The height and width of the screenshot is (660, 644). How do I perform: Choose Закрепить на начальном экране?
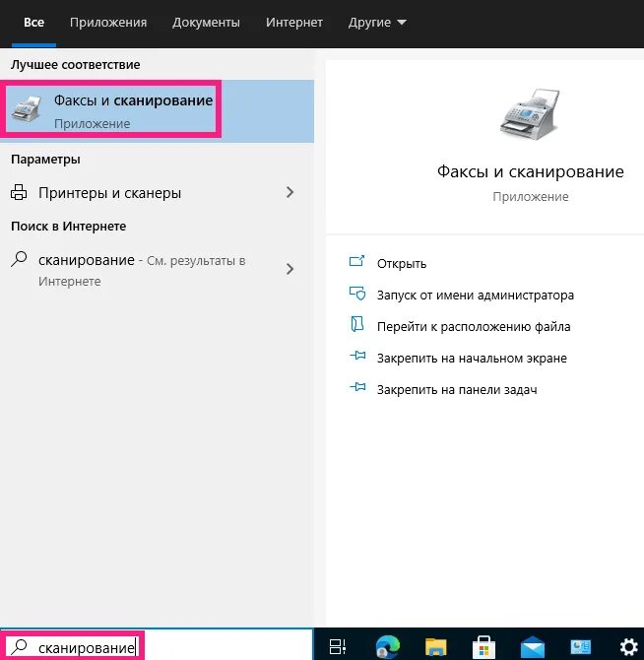(x=472, y=359)
